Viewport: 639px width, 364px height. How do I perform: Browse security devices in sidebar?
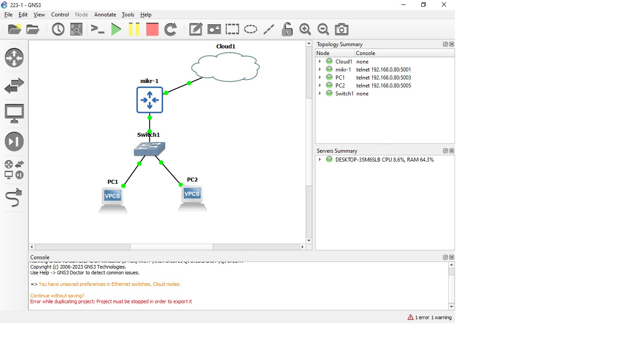(14, 142)
